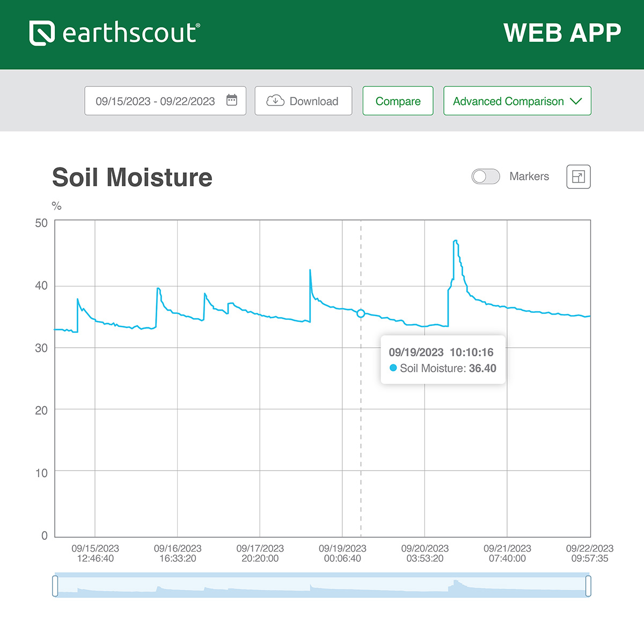Open the calendar date picker icon
The image size is (644, 644).
(232, 100)
